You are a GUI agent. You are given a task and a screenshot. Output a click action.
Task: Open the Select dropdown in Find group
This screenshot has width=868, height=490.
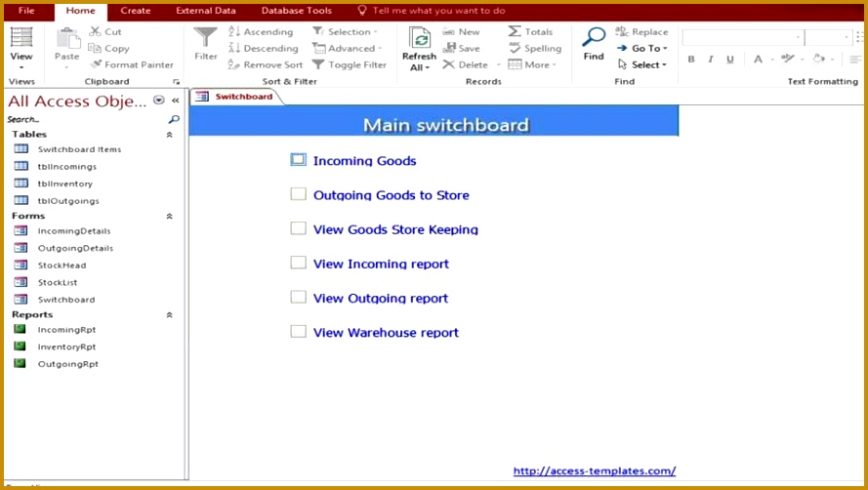tap(641, 64)
